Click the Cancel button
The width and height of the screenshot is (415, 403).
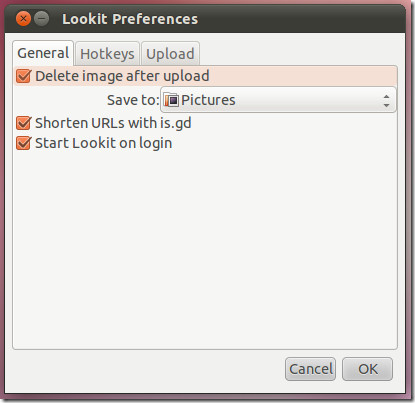(x=310, y=369)
